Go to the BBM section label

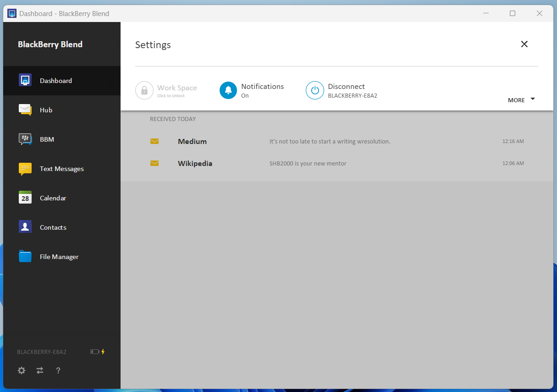pyautogui.click(x=47, y=139)
